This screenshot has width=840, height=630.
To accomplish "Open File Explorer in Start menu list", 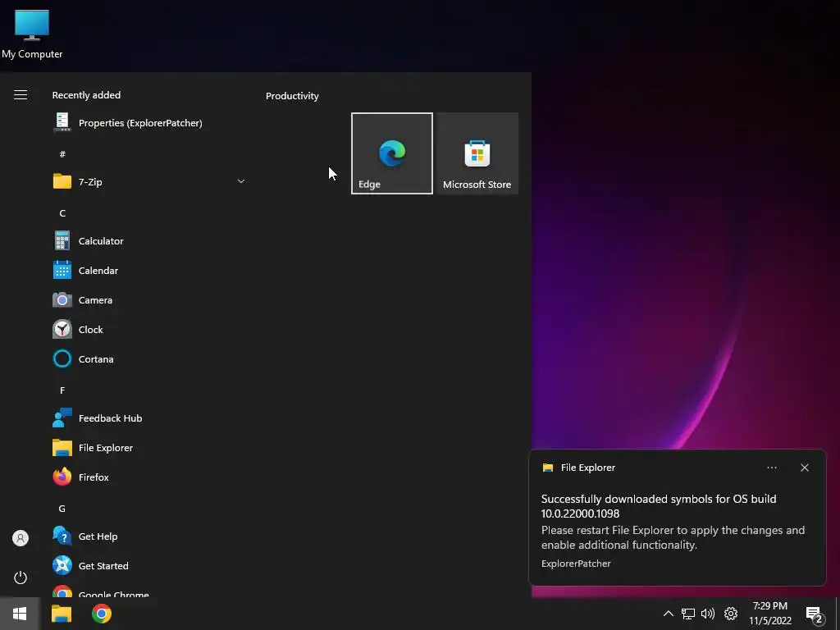I will [149, 448].
